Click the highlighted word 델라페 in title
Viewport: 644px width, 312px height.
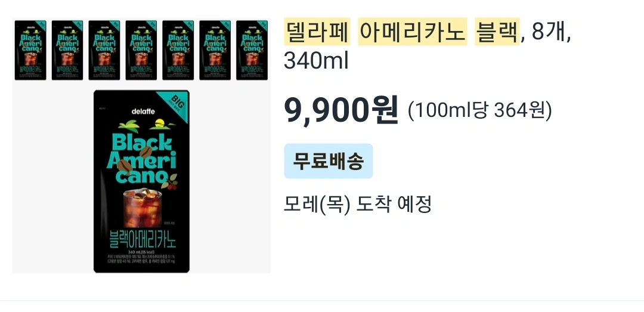(x=317, y=31)
